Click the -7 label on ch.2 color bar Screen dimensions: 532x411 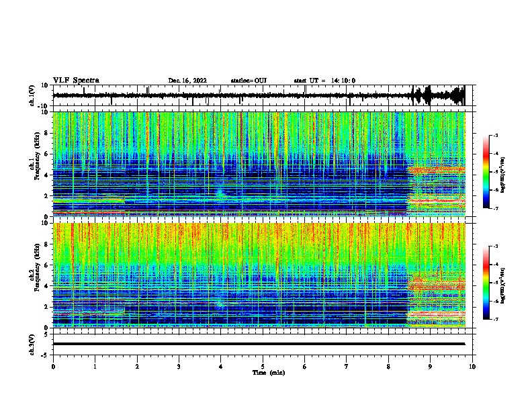tap(496, 319)
